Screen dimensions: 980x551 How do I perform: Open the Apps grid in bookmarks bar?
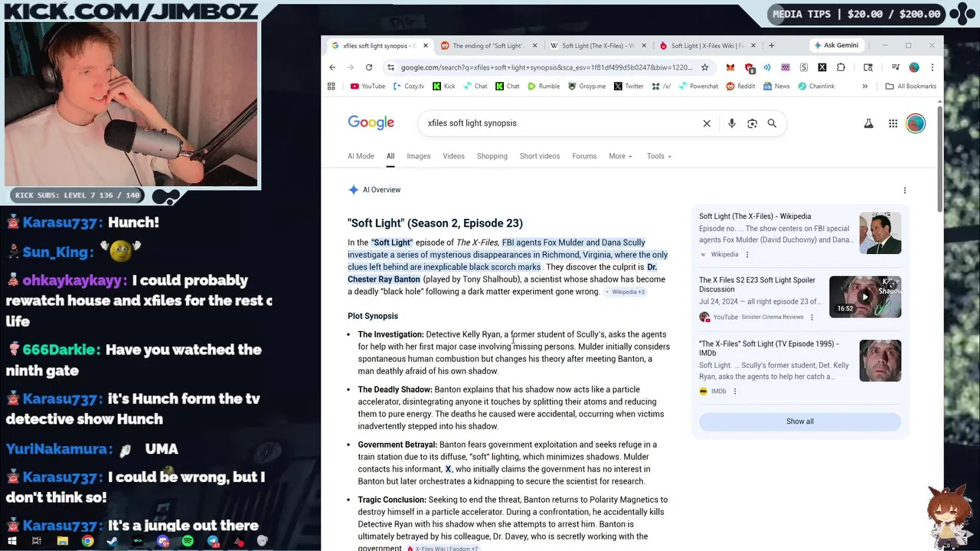point(331,86)
